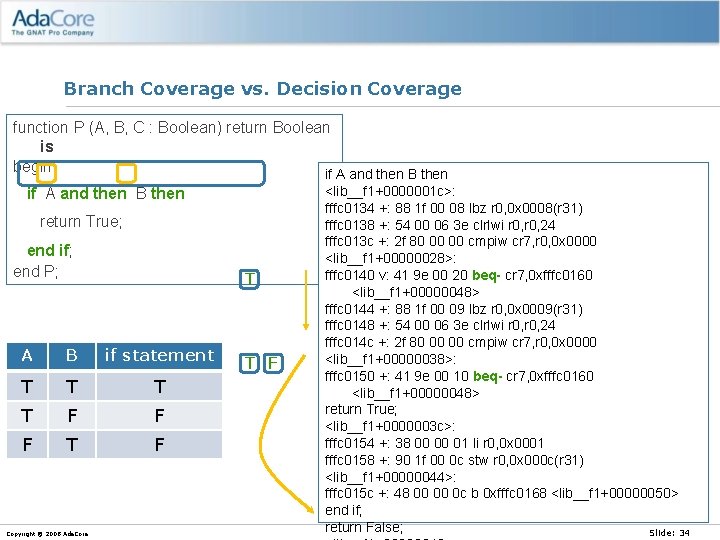This screenshot has height=540, width=720.
Task: Click the green 'and then' keywords in the left code box
Action: [x=93, y=193]
